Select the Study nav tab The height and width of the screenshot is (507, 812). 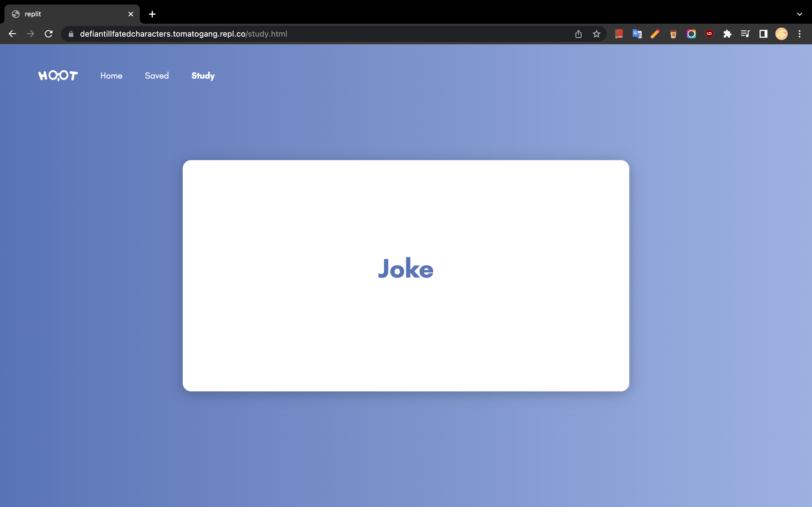tap(203, 76)
